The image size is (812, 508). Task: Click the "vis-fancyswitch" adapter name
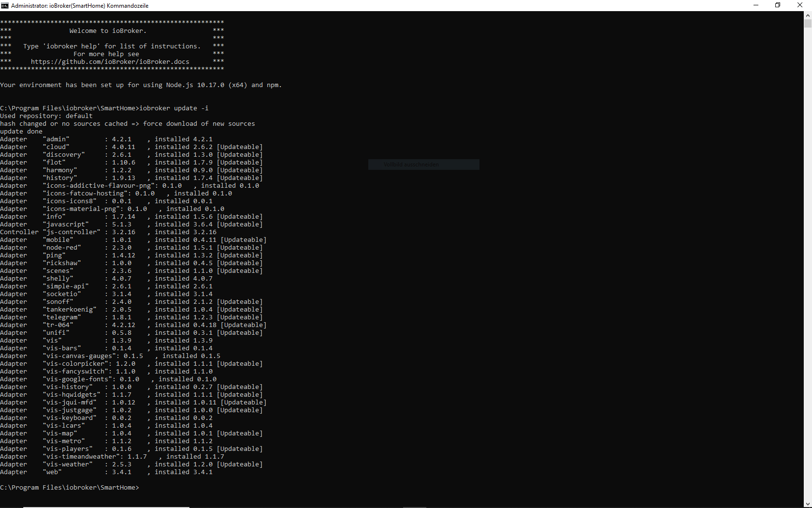pyautogui.click(x=75, y=372)
